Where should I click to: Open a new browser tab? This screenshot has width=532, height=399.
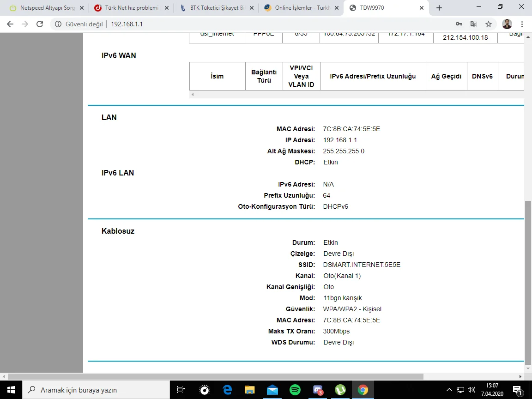[x=439, y=8]
